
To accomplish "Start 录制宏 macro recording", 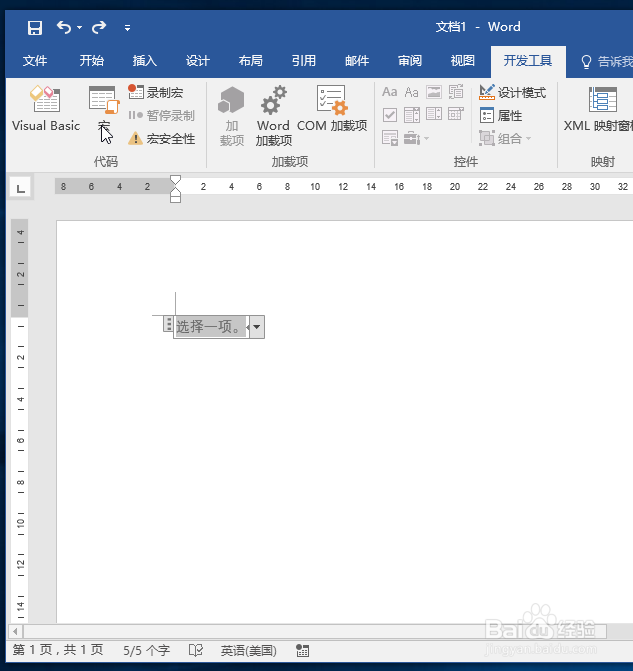I will [x=156, y=92].
